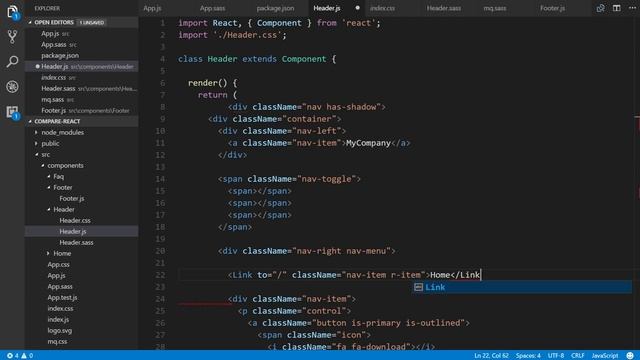Open the Source Control view
This screenshot has height=360, width=640.
point(12,37)
